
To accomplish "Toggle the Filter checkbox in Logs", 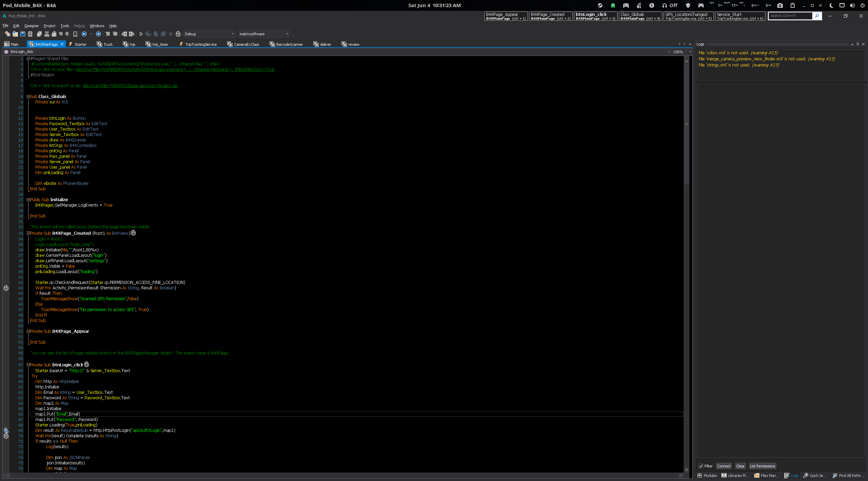I will (x=701, y=466).
